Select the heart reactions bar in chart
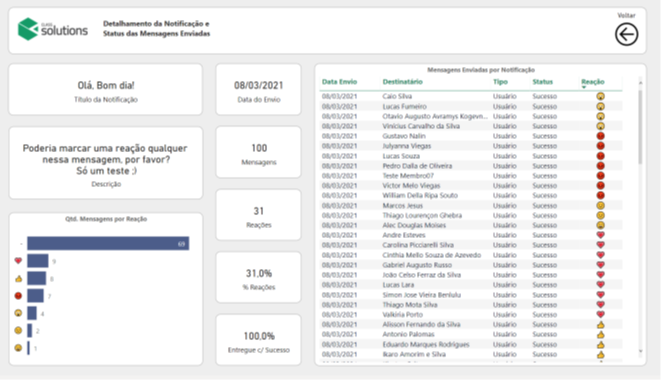 [38, 261]
